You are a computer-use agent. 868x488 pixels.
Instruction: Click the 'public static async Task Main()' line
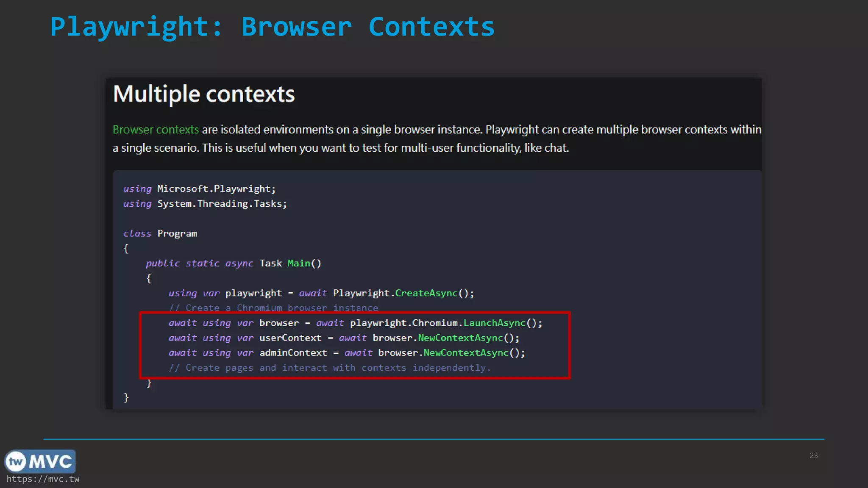(x=234, y=263)
